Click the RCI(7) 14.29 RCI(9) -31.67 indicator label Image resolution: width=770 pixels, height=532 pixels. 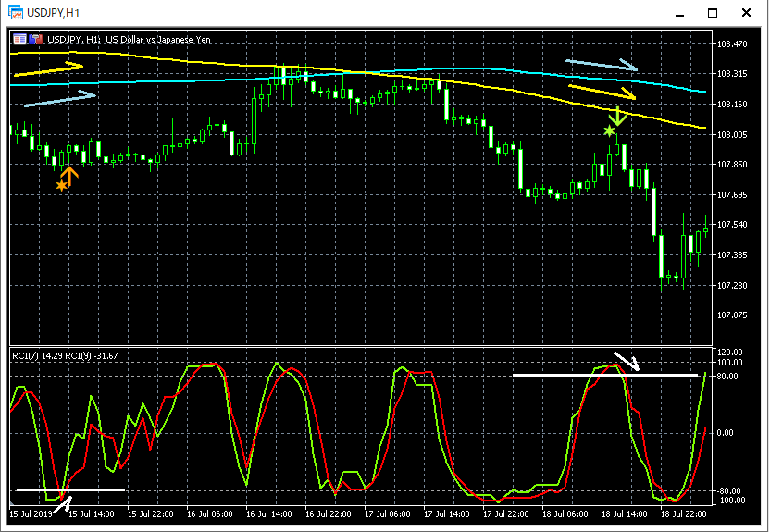point(65,356)
